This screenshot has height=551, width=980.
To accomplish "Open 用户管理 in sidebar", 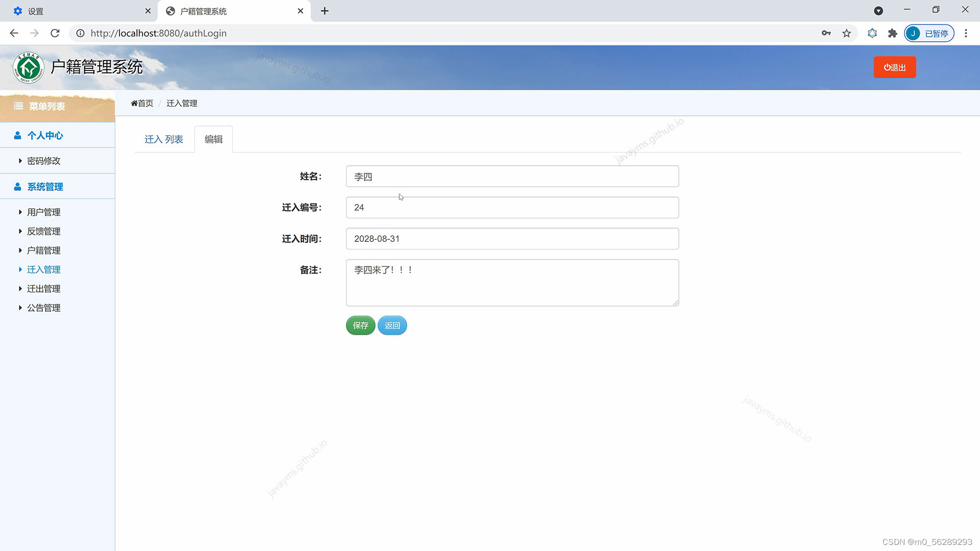I will click(x=43, y=212).
